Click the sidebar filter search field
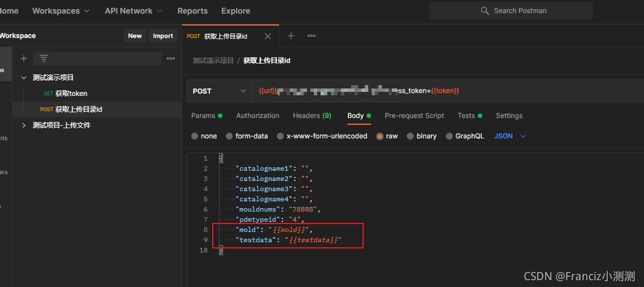 point(98,58)
